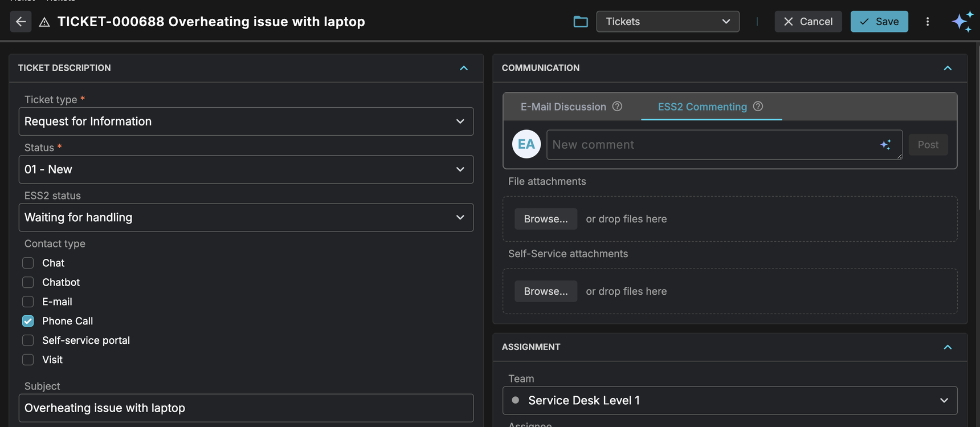Enable the Chat contact type checkbox
The width and height of the screenshot is (980, 427).
[28, 263]
